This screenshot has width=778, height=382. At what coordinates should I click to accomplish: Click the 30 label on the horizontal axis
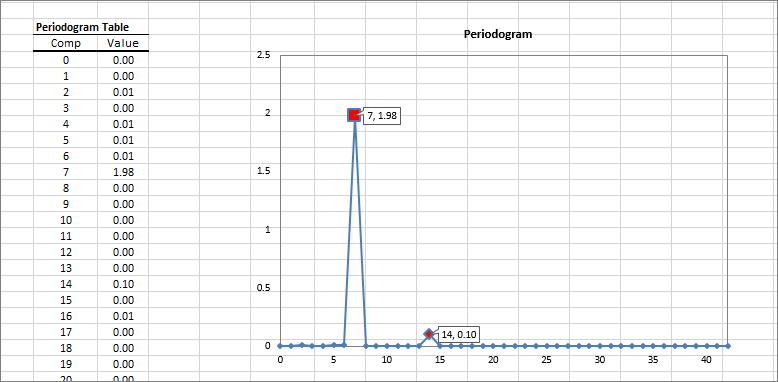click(600, 359)
